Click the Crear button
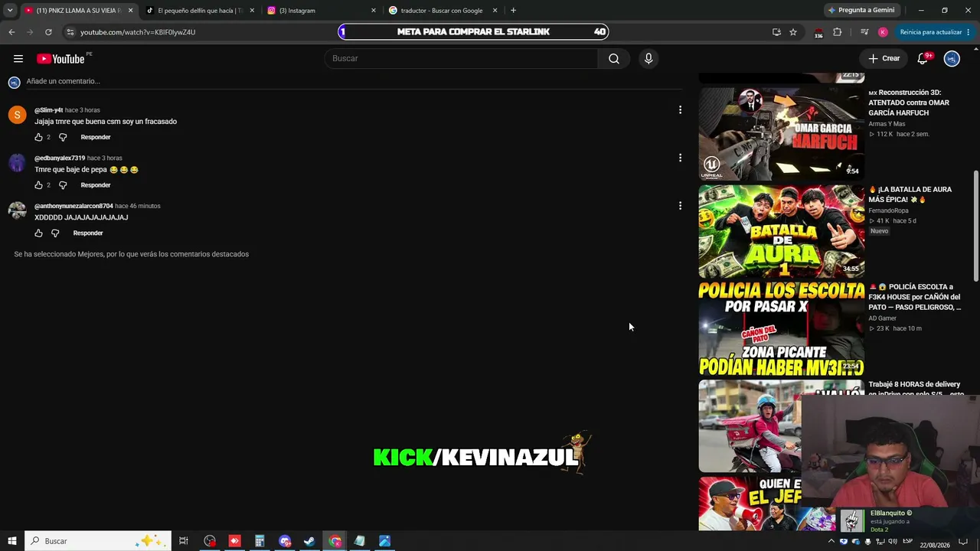This screenshot has height=551, width=980. click(884, 59)
